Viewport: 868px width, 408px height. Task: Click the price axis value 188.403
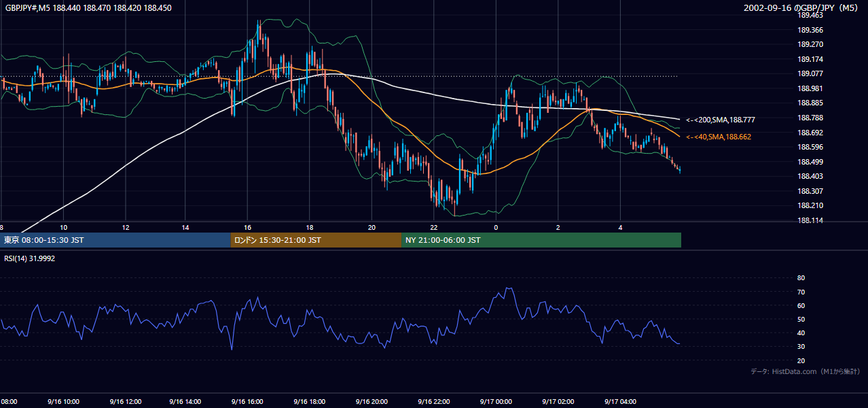(810, 176)
